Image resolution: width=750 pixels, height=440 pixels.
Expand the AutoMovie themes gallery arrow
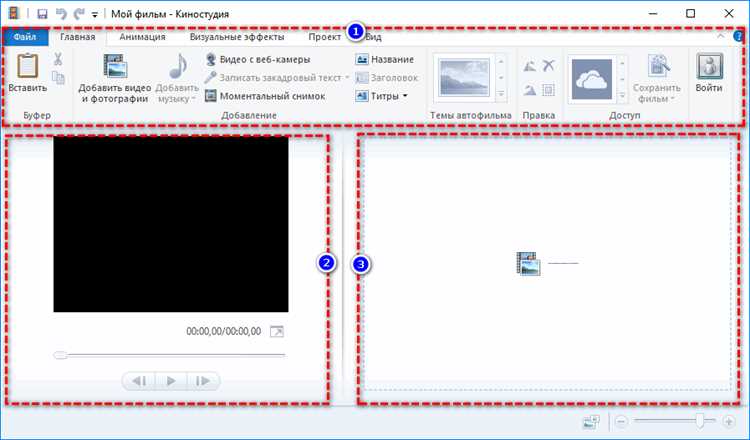click(501, 94)
